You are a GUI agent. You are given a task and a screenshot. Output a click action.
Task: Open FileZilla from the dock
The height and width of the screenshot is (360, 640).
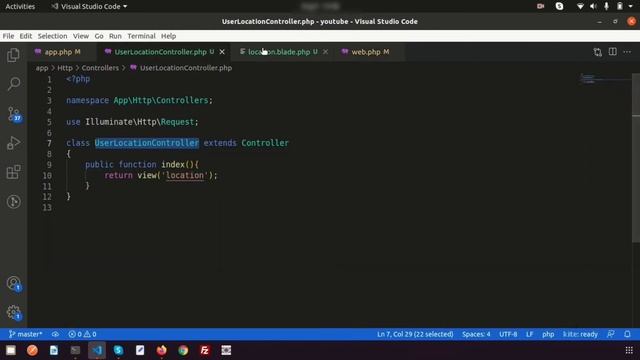204,350
